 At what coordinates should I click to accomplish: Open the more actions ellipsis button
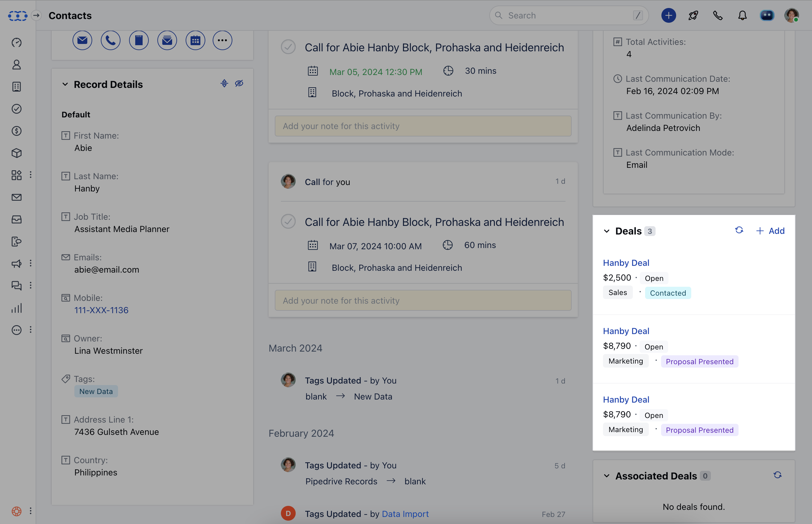click(x=223, y=41)
